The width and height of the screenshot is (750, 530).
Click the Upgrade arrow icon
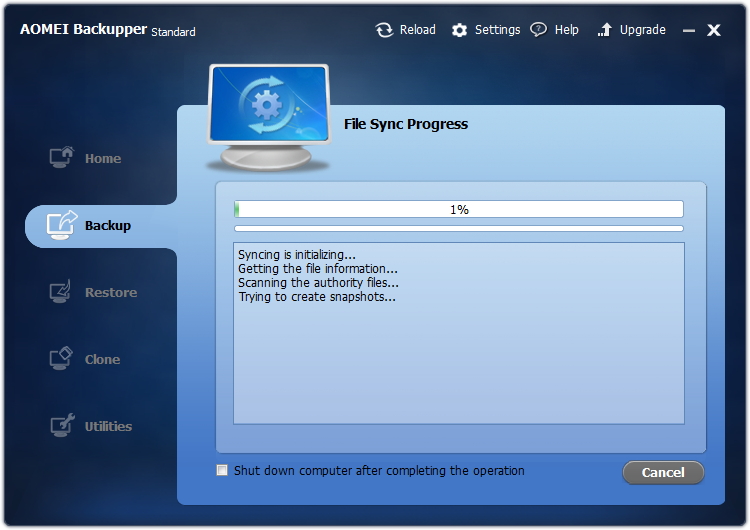(605, 30)
